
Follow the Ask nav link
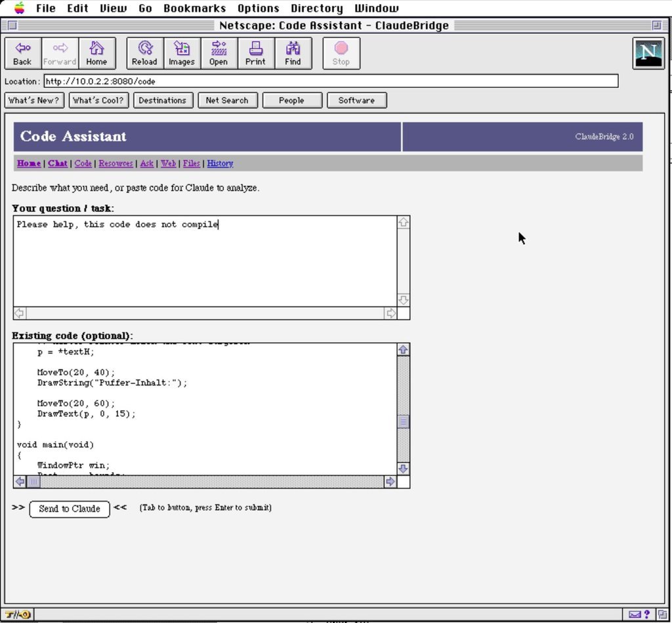pyautogui.click(x=147, y=163)
